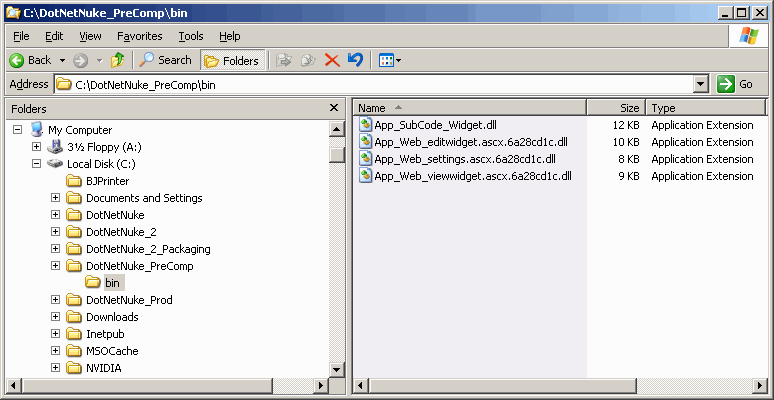Viewport: 774px width, 400px height.
Task: Select the DotNetNuke_PreComp folder
Action: (x=140, y=266)
